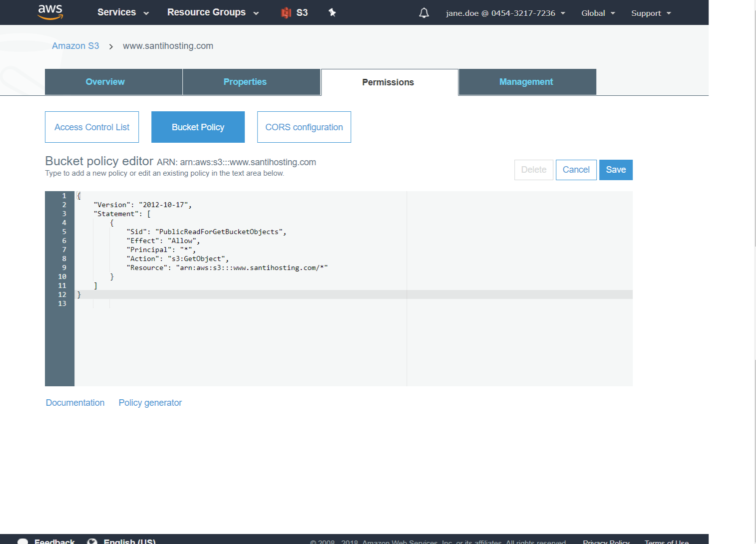The image size is (756, 544).
Task: Click the Terms of Use footer link
Action: pyautogui.click(x=667, y=542)
